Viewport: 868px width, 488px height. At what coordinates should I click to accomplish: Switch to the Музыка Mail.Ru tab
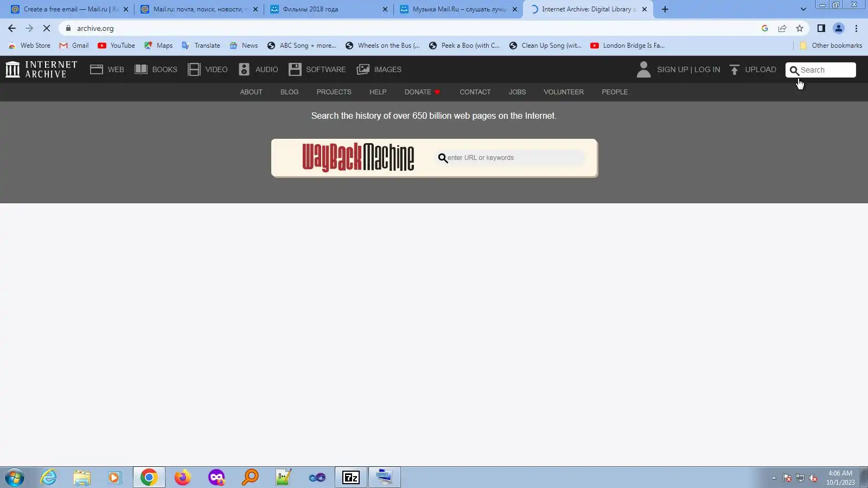[x=458, y=9]
